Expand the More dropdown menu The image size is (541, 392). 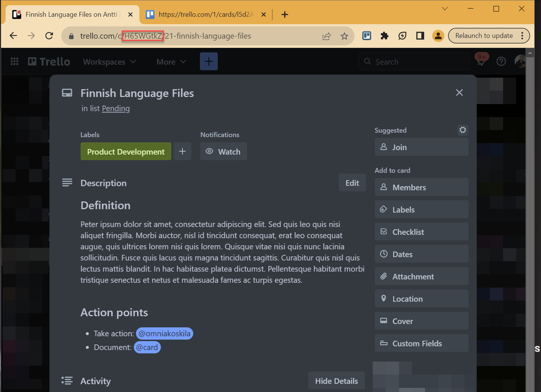[x=171, y=62]
